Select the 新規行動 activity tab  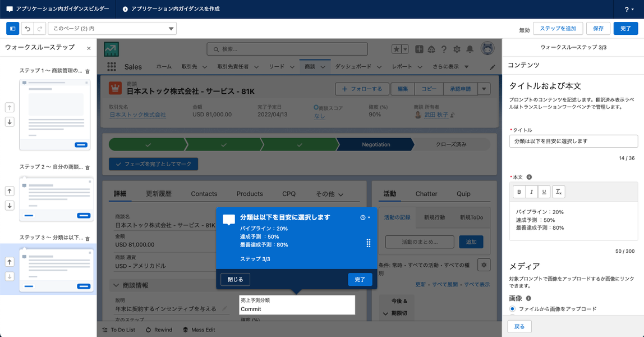pos(435,217)
